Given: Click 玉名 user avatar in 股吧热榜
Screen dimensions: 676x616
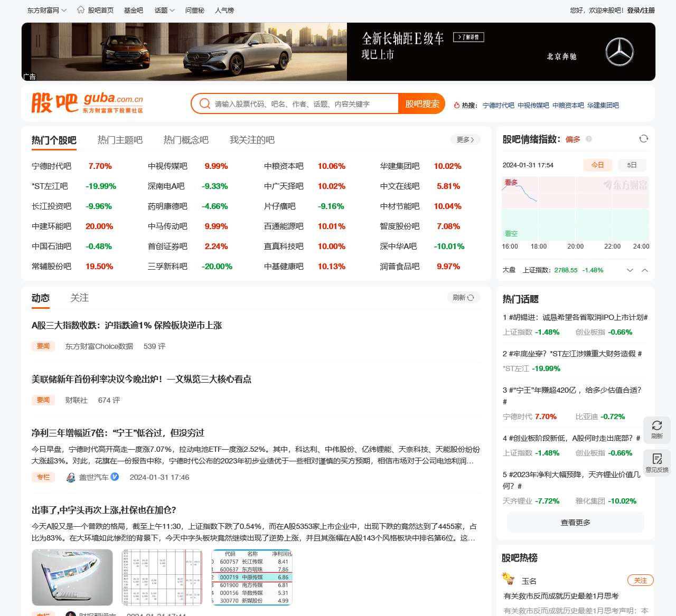Looking at the screenshot, I should coord(509,579).
